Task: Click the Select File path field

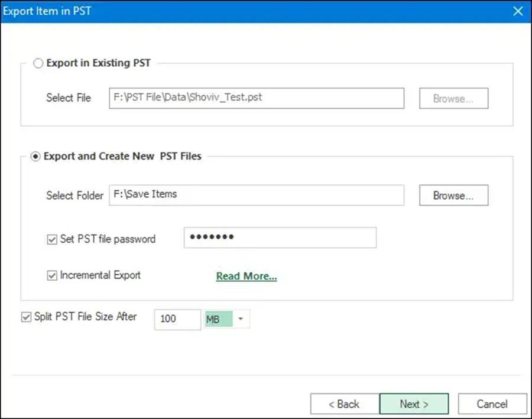Action: coord(257,98)
